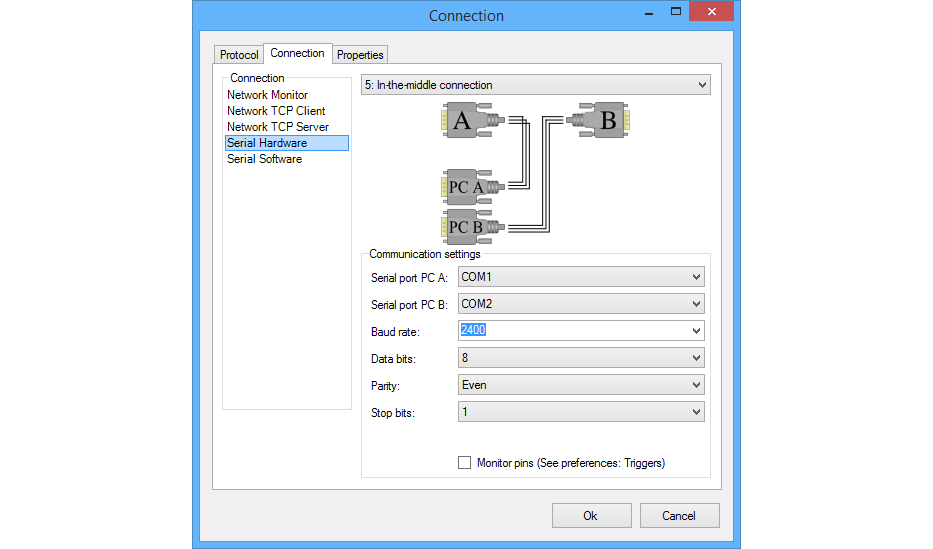Select Network Monitor in connection list
The image size is (933, 549).
tap(267, 95)
